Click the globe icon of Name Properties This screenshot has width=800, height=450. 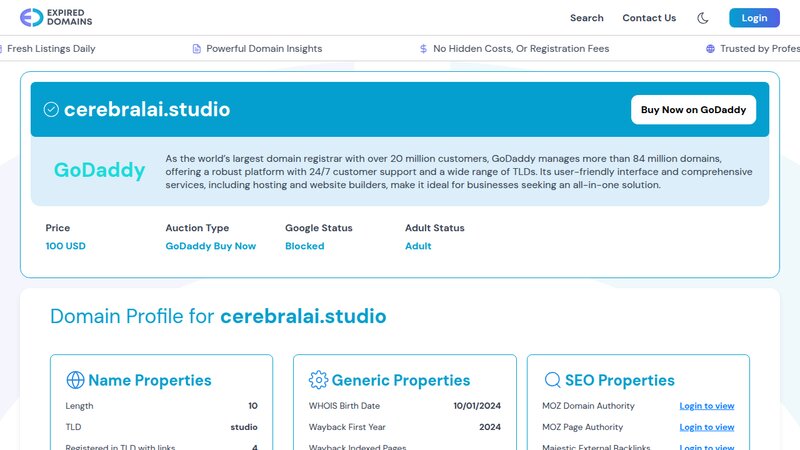point(76,380)
